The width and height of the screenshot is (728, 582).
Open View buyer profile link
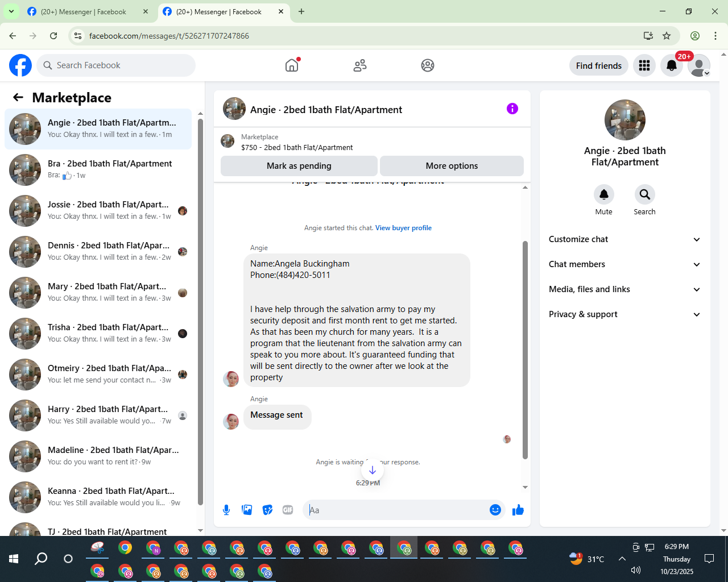coord(403,228)
